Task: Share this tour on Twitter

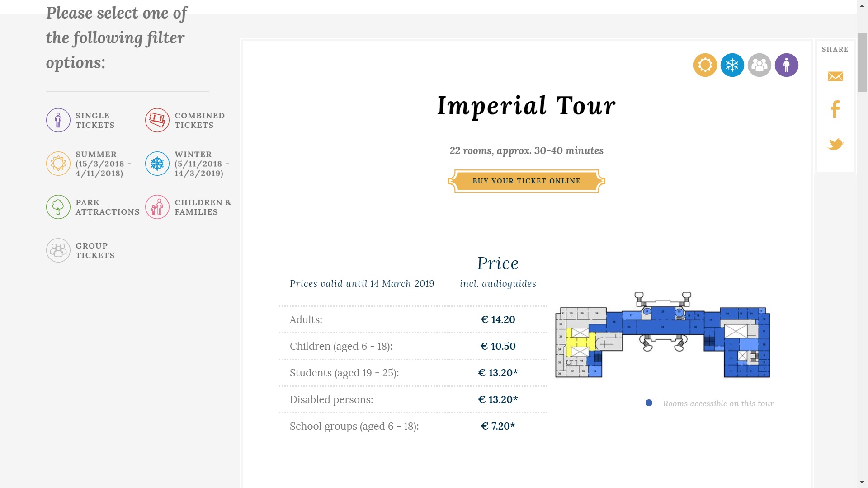Action: 835,144
